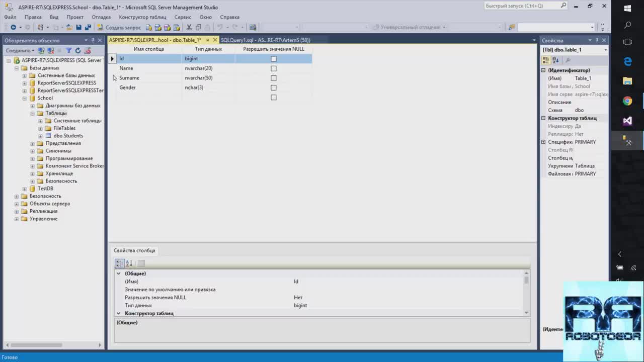Save the current table with Save icon

[78, 27]
